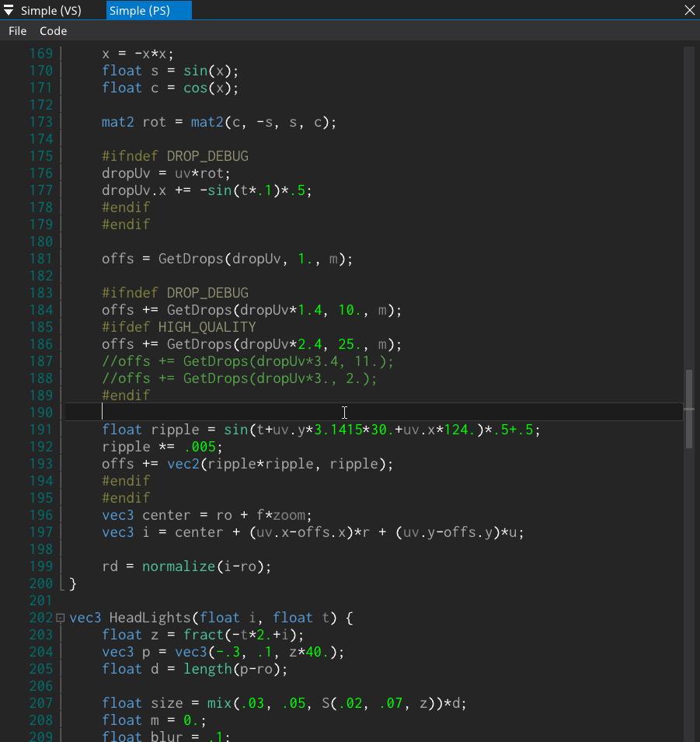
Task: Click 'dropUv = uv*rot;' line
Action: pos(166,173)
